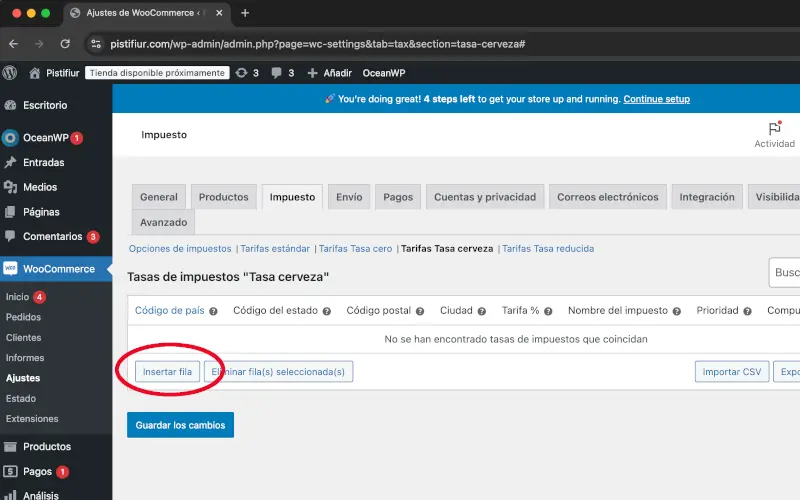Screen dimensions: 800x500
Task: Click the tax rates search field
Action: click(x=785, y=273)
